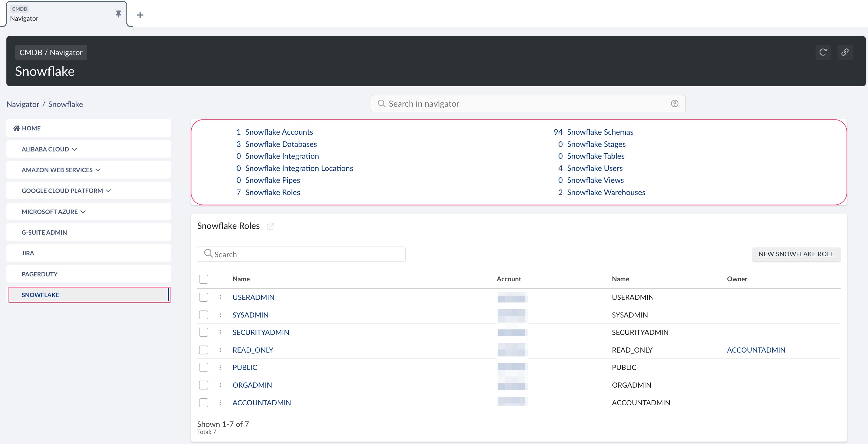The height and width of the screenshot is (444, 868).
Task: Copy page link using the chain icon
Action: (845, 52)
